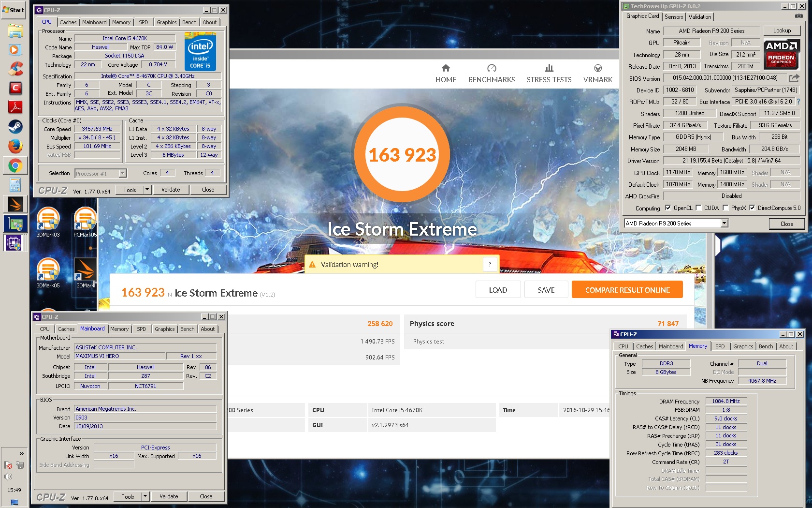Screen dimensions: 812x508
Task: Open Sensors tab in GPU-Z
Action: click(674, 17)
